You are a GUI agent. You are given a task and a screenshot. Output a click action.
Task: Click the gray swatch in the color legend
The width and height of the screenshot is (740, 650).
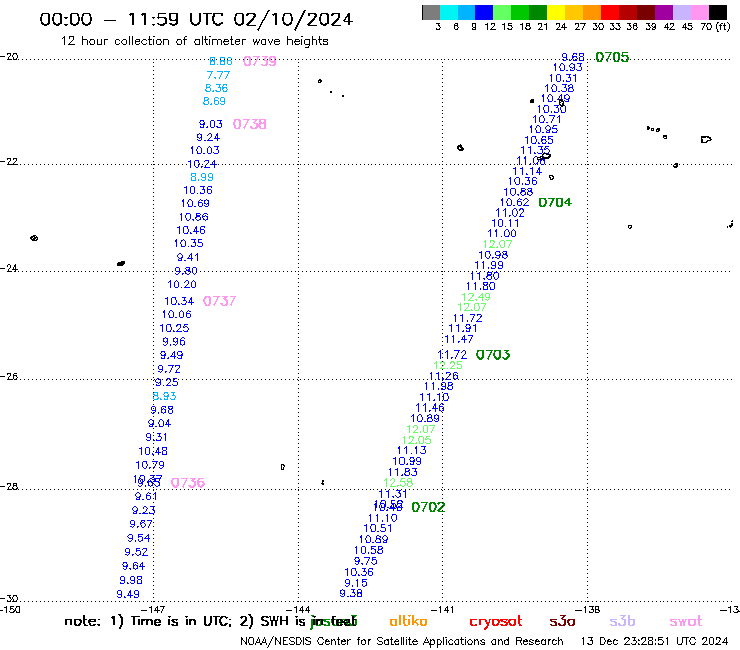click(431, 12)
